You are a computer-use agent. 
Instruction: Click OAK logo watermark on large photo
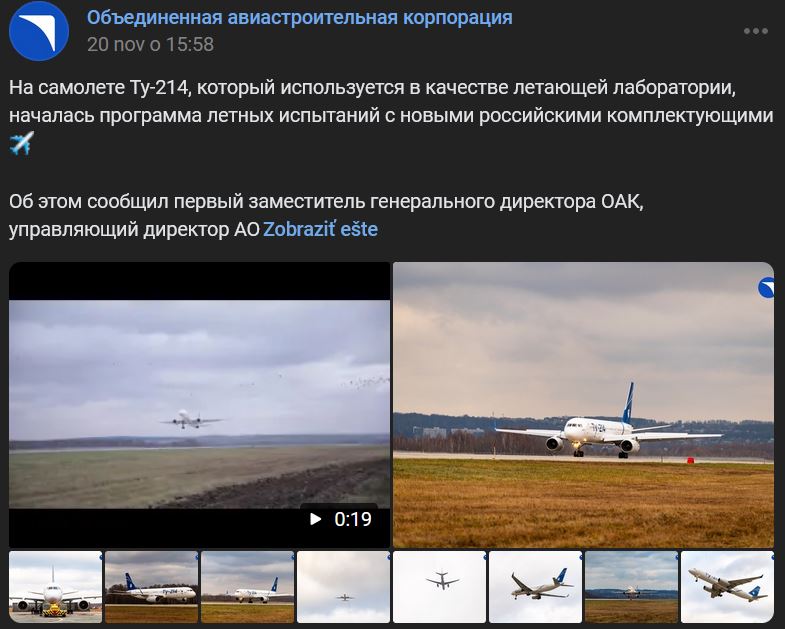tap(766, 287)
